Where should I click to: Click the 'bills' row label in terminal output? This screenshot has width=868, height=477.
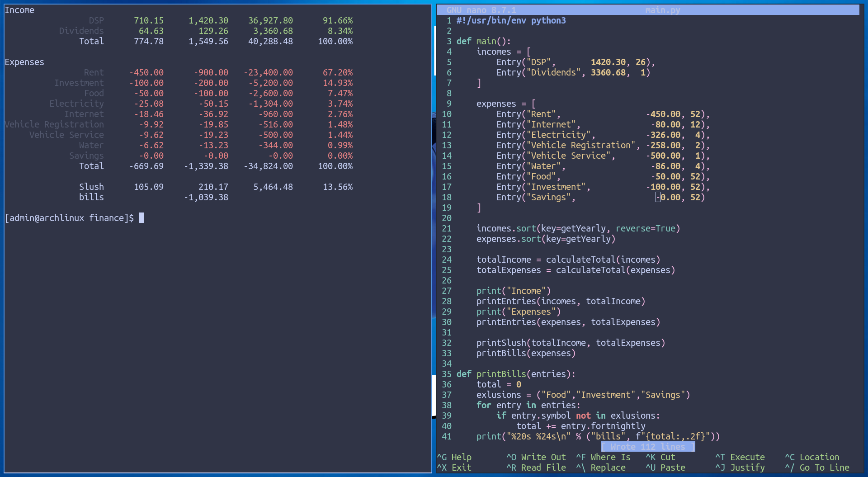(x=91, y=197)
